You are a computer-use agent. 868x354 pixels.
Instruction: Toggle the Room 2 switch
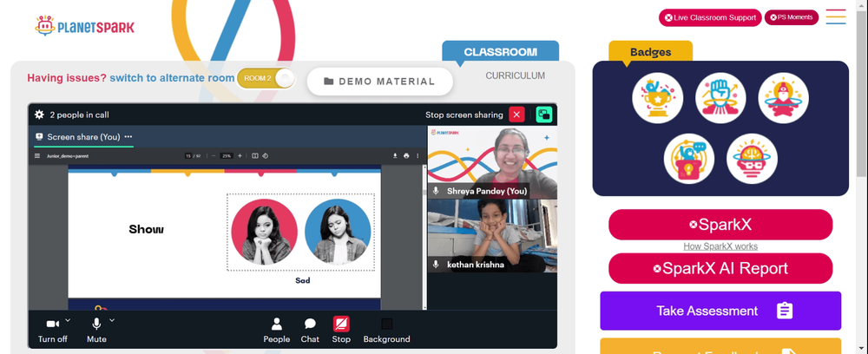266,78
